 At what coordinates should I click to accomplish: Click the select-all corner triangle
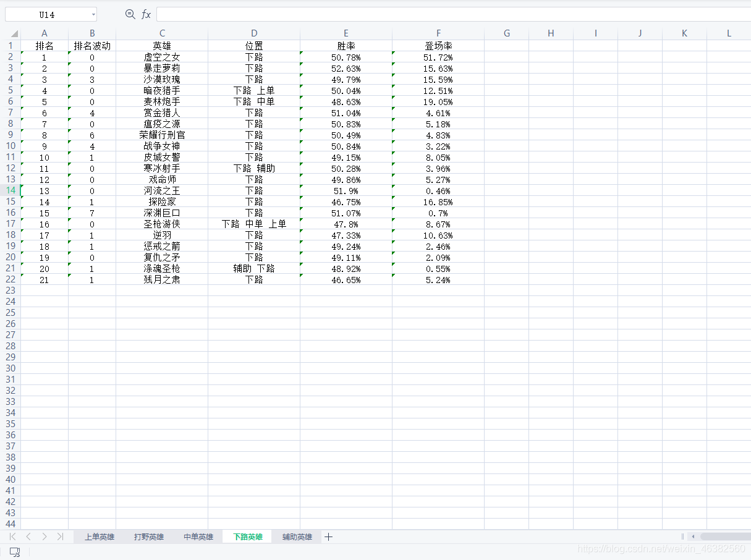coord(14,33)
